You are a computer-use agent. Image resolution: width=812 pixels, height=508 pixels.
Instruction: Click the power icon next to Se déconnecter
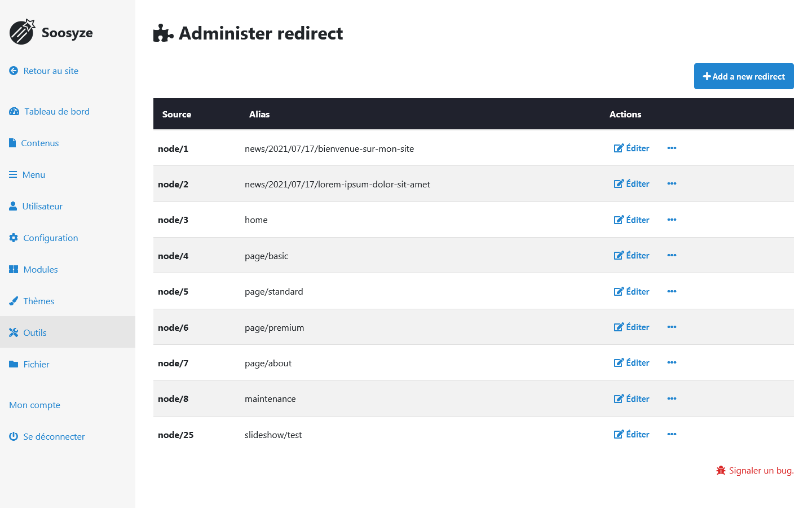(13, 436)
